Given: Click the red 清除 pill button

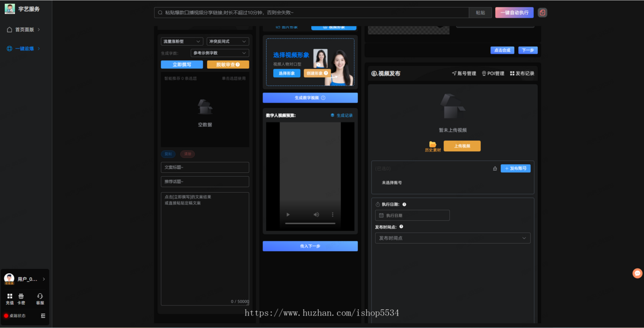Looking at the screenshot, I should [188, 154].
